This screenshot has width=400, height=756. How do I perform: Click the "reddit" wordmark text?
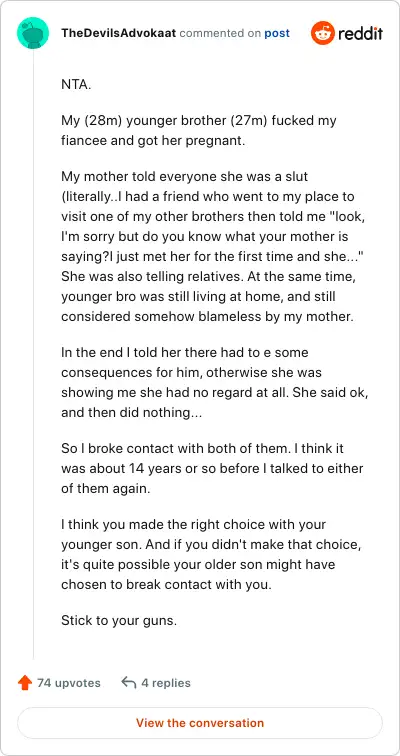360,34
